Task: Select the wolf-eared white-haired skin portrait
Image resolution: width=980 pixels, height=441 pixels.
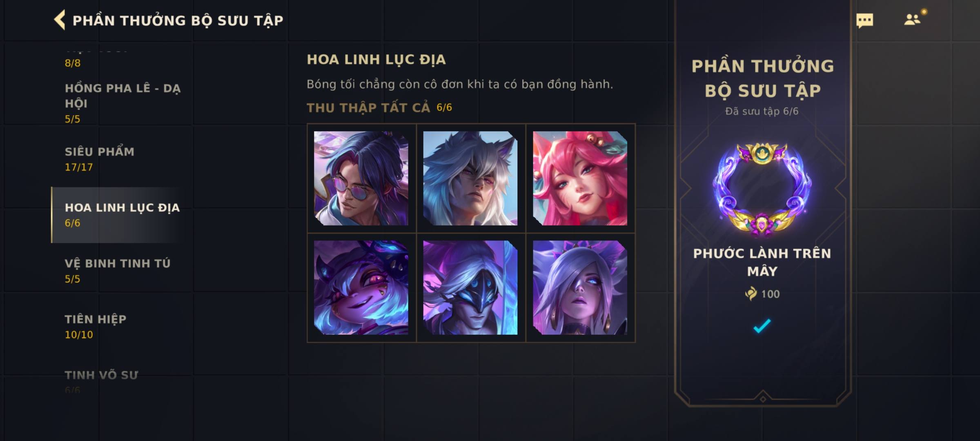Action: [x=470, y=178]
